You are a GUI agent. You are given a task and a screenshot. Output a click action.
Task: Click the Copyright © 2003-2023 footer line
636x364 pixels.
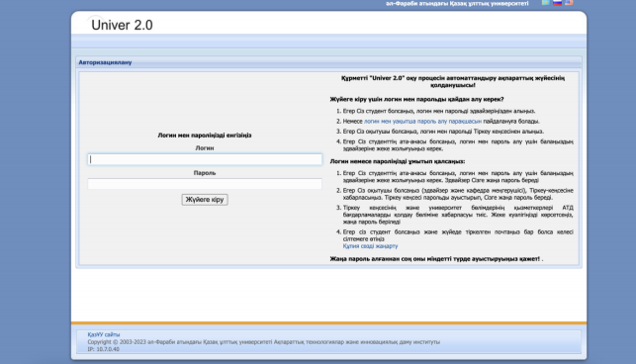click(264, 342)
